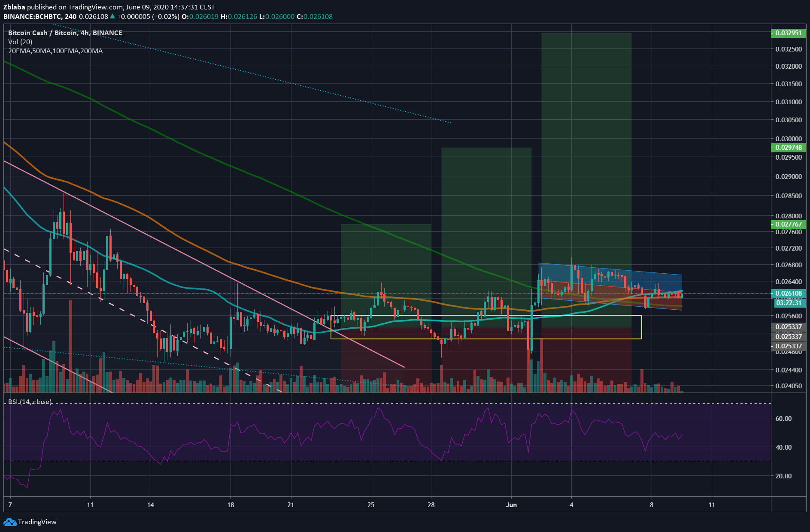This screenshot has width=810, height=532.
Task: Click the 25 date label on time axis
Action: point(371,505)
